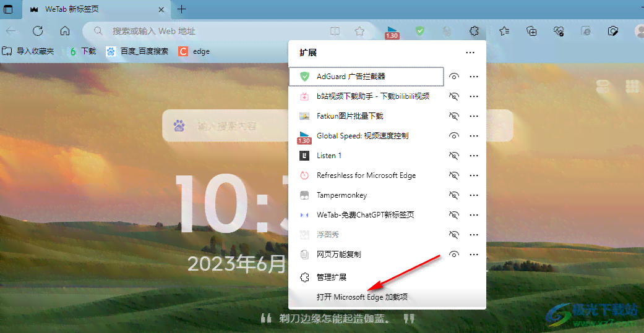Open more actions for Tampermonkey
This screenshot has width=644, height=333.
click(474, 195)
